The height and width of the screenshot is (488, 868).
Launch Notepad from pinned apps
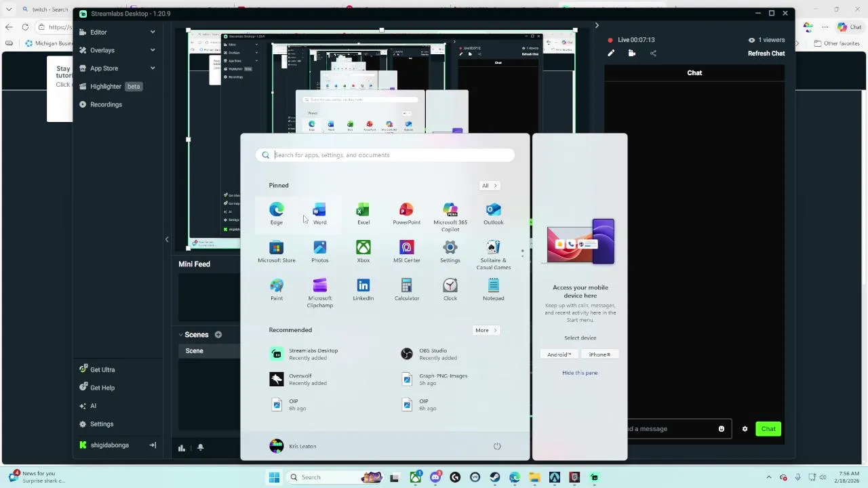(494, 289)
